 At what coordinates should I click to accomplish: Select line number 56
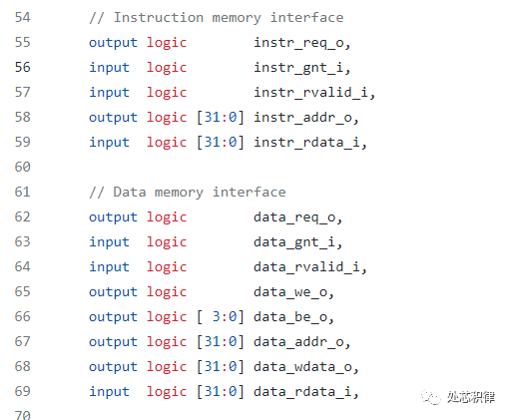click(x=22, y=67)
